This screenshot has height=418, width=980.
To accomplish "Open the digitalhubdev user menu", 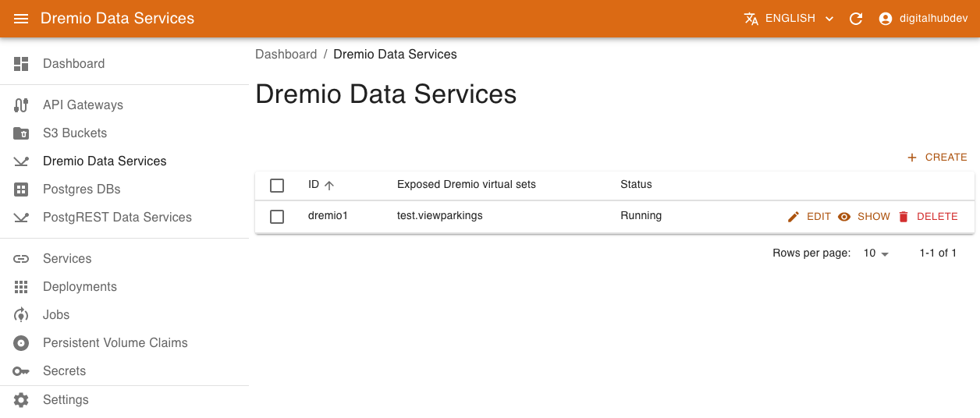I will pos(923,19).
